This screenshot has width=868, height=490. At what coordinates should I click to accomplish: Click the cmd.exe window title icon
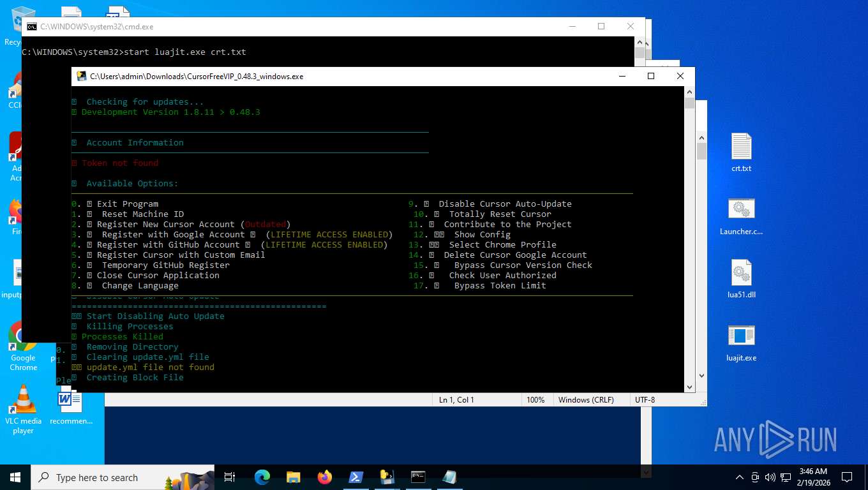point(31,27)
